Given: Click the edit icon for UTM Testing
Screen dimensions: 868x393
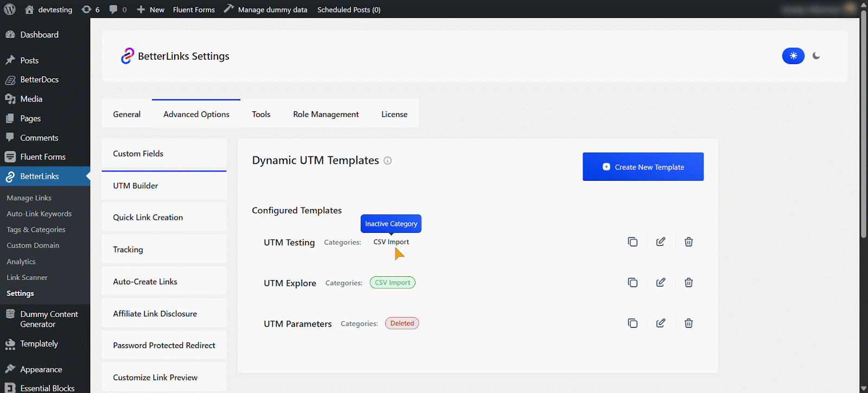Looking at the screenshot, I should 660,242.
